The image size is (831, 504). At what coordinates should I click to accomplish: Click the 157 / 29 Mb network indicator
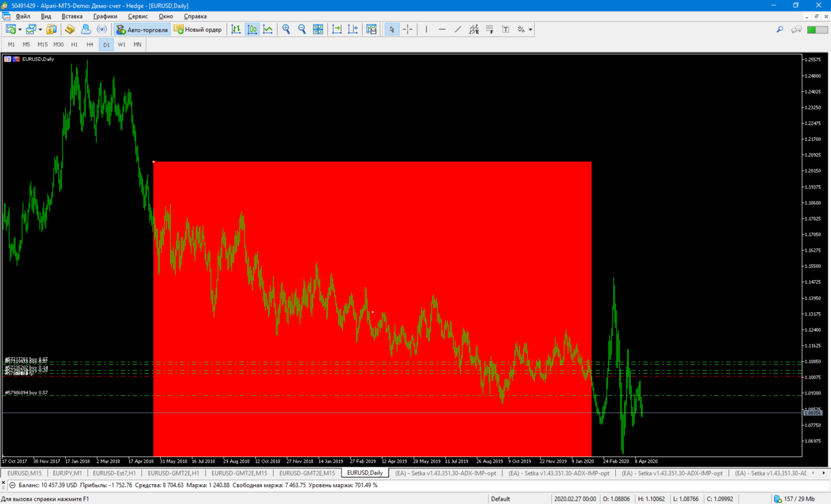click(x=794, y=499)
